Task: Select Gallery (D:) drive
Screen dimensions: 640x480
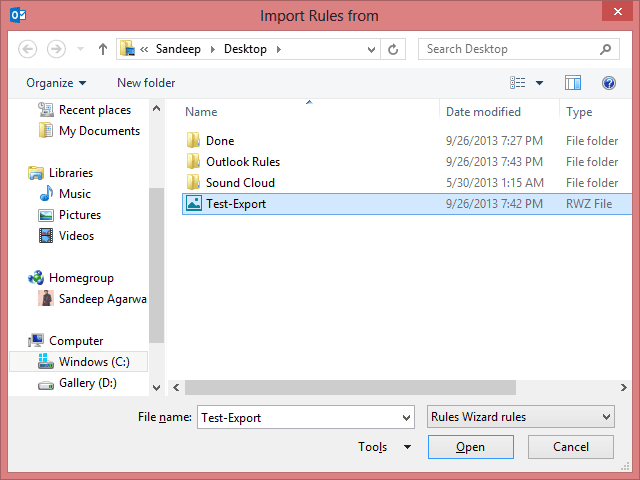Action: [x=77, y=383]
